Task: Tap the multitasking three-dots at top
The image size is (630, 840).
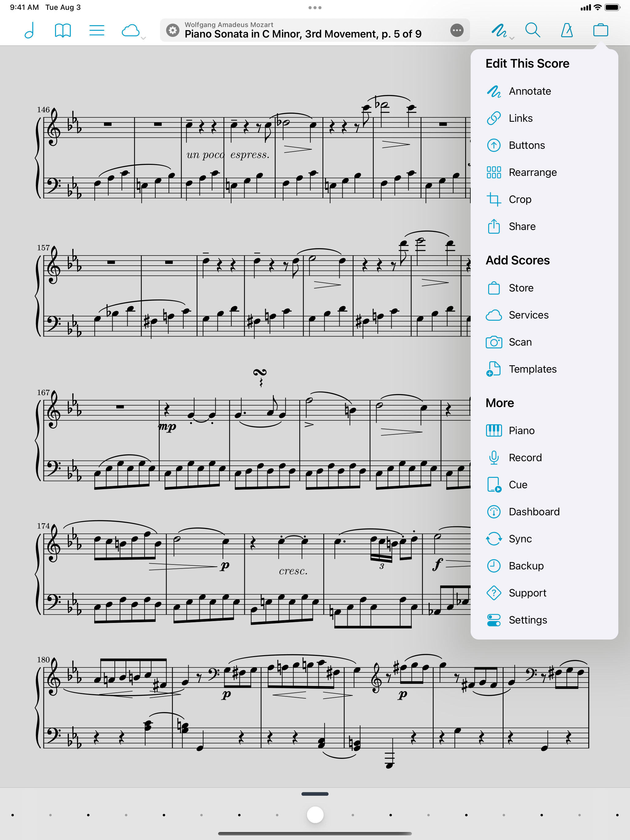Action: [315, 8]
